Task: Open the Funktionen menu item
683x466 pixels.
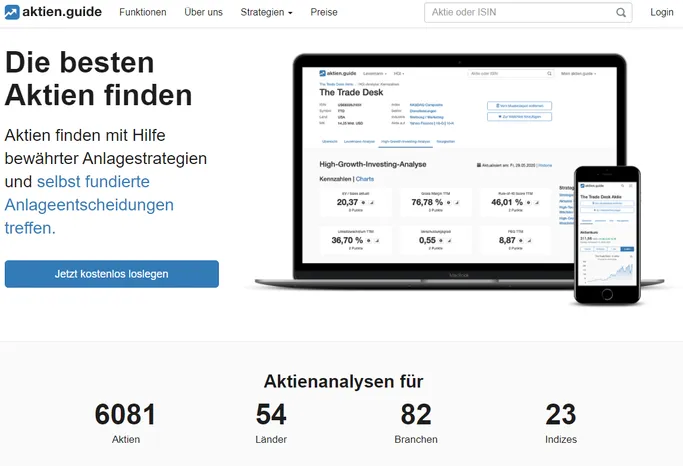Action: click(143, 12)
